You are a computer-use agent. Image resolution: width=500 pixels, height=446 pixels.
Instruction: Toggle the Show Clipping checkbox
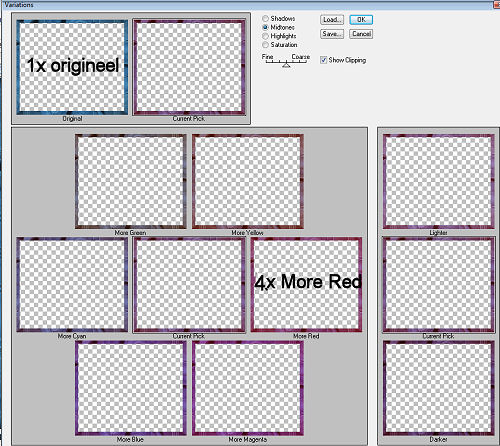[x=323, y=60]
